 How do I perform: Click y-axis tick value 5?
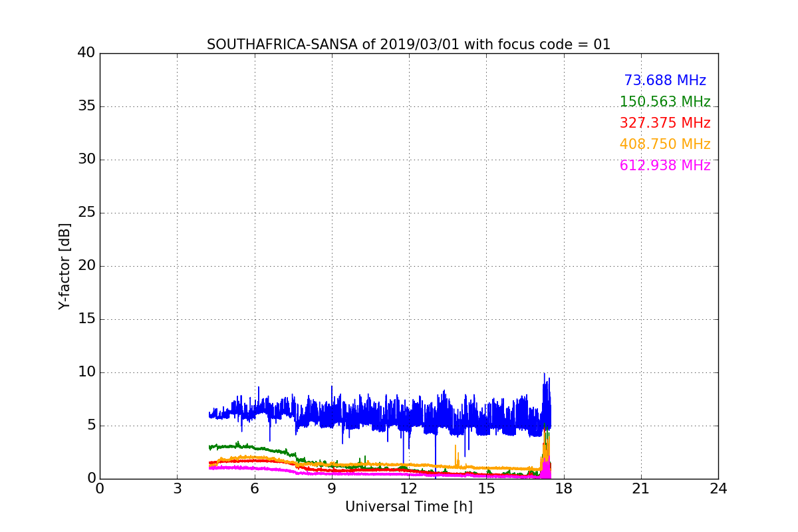(x=91, y=426)
